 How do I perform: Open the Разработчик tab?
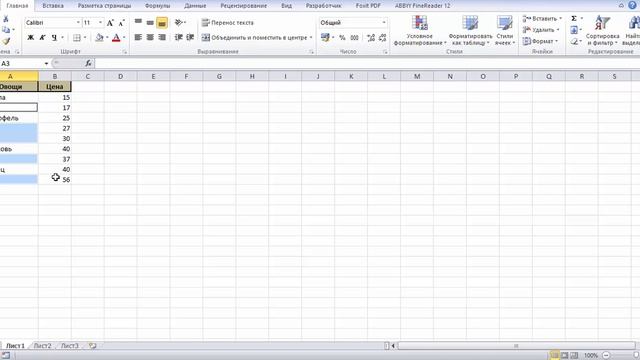(x=324, y=6)
